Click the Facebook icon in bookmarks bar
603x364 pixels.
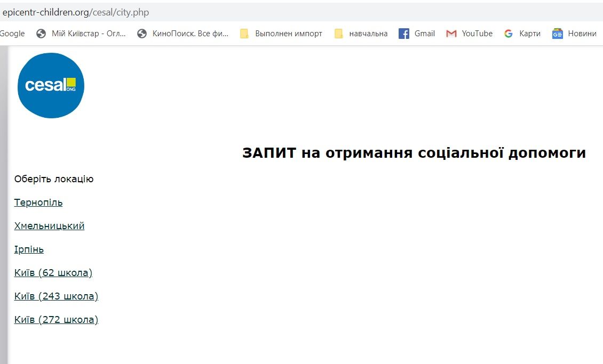(x=404, y=34)
